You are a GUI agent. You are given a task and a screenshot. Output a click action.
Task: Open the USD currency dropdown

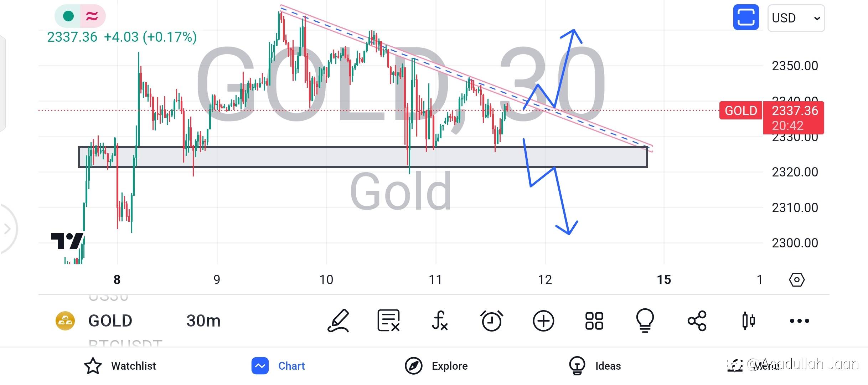click(796, 18)
